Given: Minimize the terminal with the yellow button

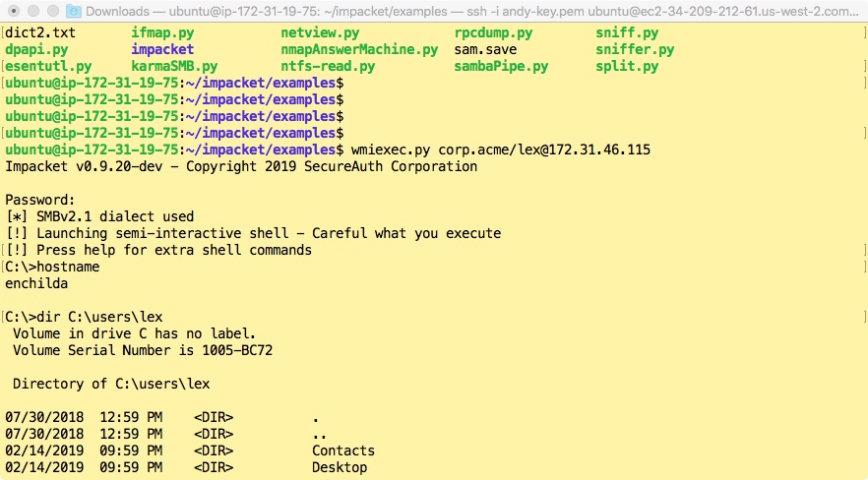Looking at the screenshot, I should pyautogui.click(x=34, y=11).
